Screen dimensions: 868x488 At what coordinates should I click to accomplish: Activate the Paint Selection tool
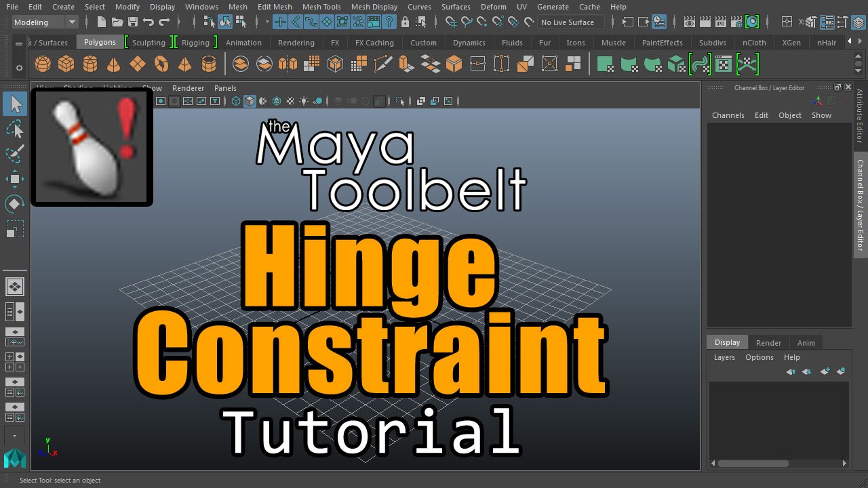pos(15,154)
